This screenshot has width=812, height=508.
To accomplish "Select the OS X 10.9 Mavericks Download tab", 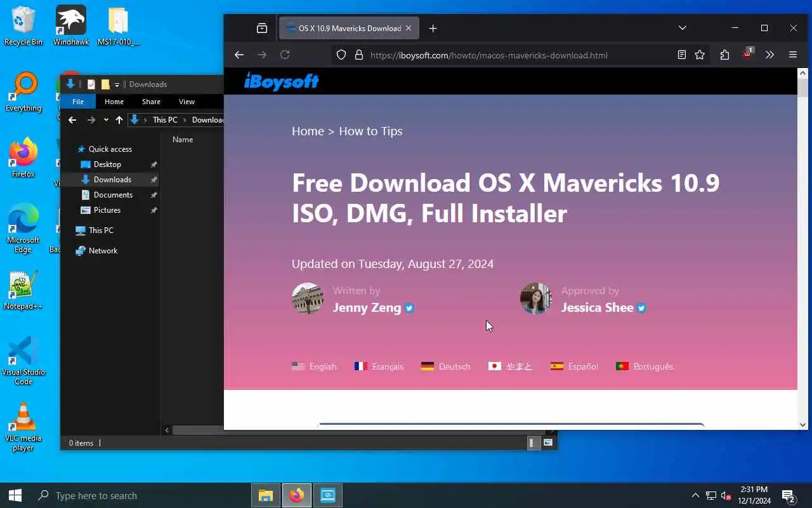I will [348, 28].
